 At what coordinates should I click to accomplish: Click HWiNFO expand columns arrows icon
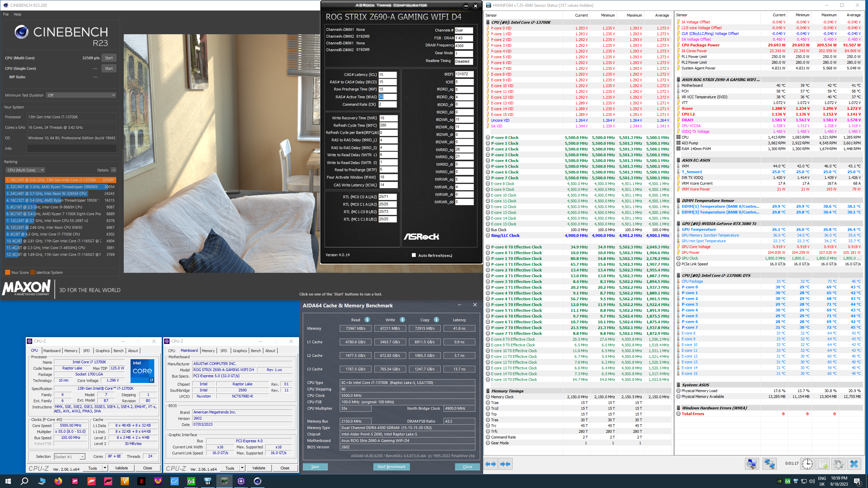click(x=491, y=464)
